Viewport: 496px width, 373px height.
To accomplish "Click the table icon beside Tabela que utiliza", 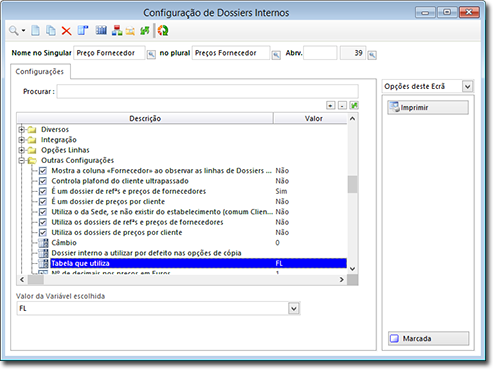I will tap(43, 263).
